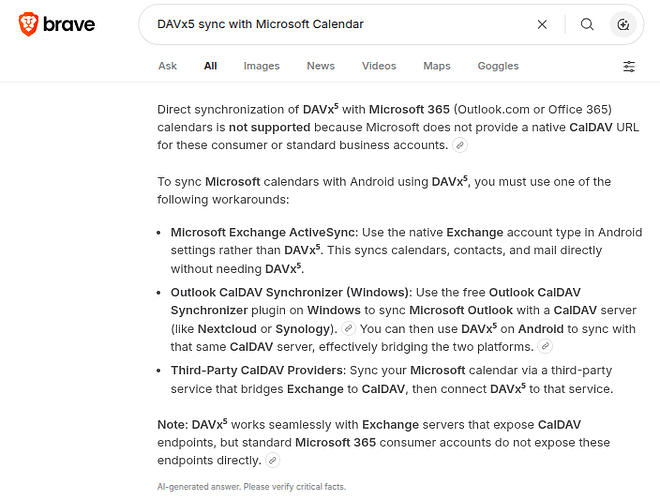Open the Goggles tab
660x500 pixels.
(498, 66)
